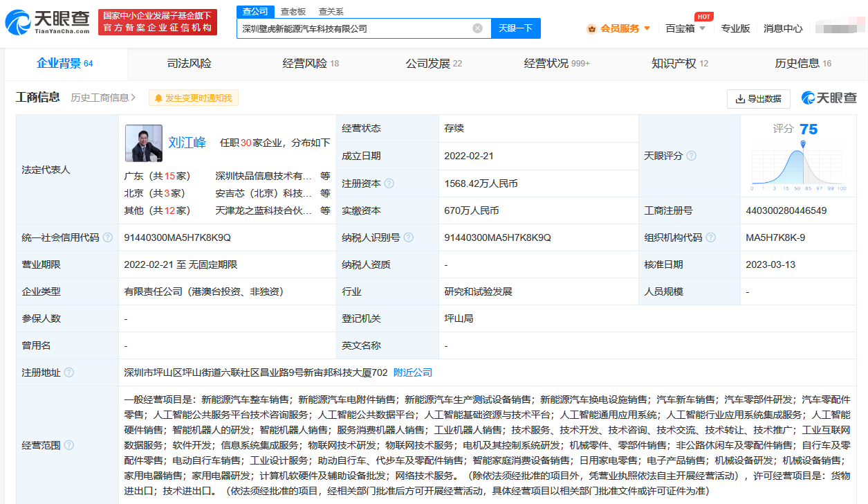The width and height of the screenshot is (868, 504).
Task: Click the 其他（共12家） distribution entry
Action: pos(157,210)
